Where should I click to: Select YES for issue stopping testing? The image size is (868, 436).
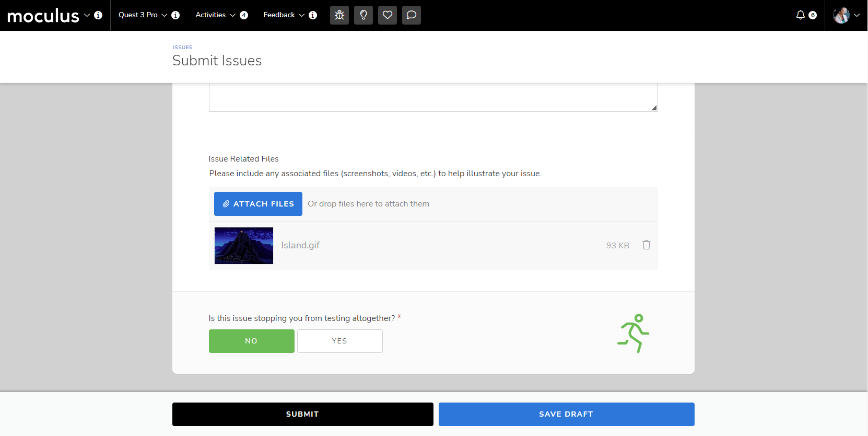(x=339, y=341)
